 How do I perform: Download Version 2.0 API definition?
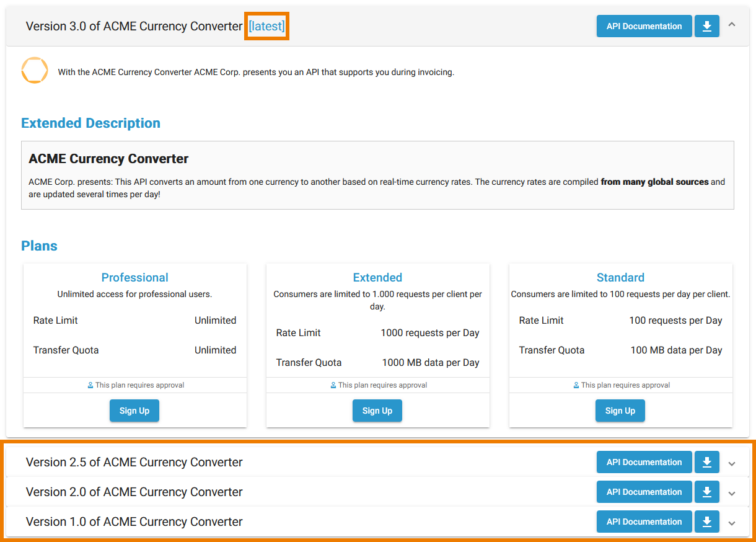click(706, 492)
